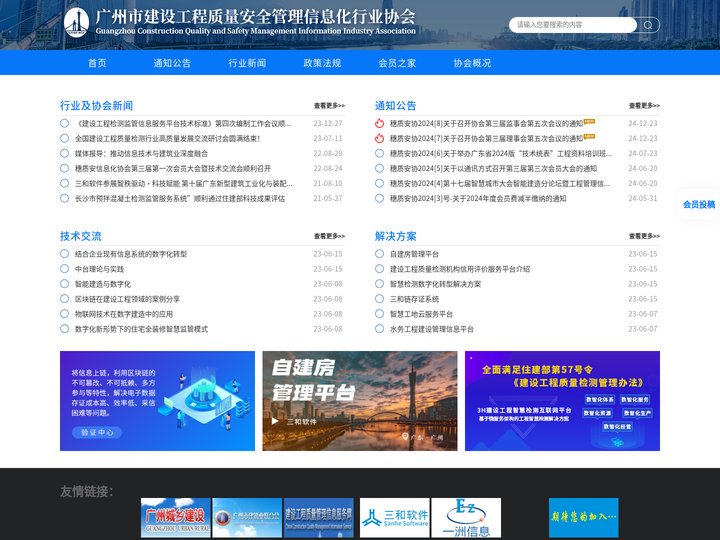
Task: Click 查看更多 next to 解决方案
Action: (x=644, y=236)
